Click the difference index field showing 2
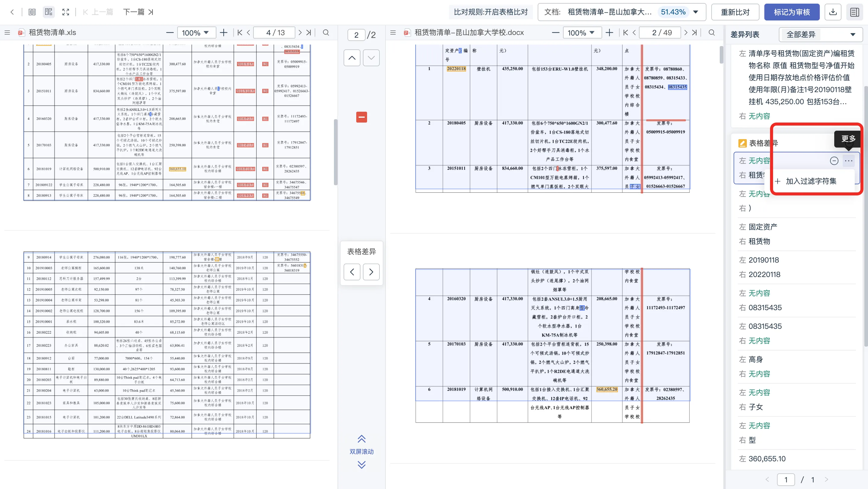 356,35
